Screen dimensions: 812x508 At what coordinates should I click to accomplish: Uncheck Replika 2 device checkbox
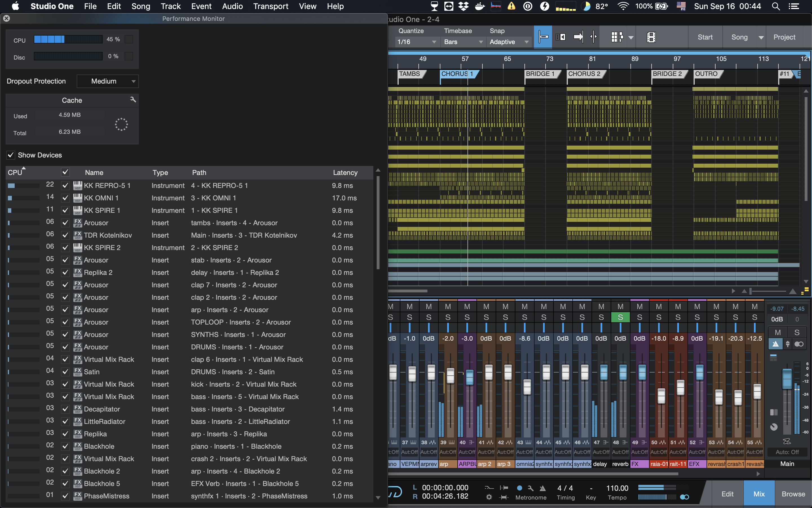tap(65, 272)
